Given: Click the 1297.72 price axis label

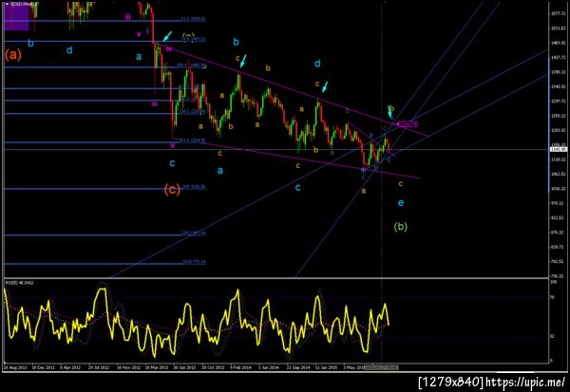Looking at the screenshot, I should [558, 101].
